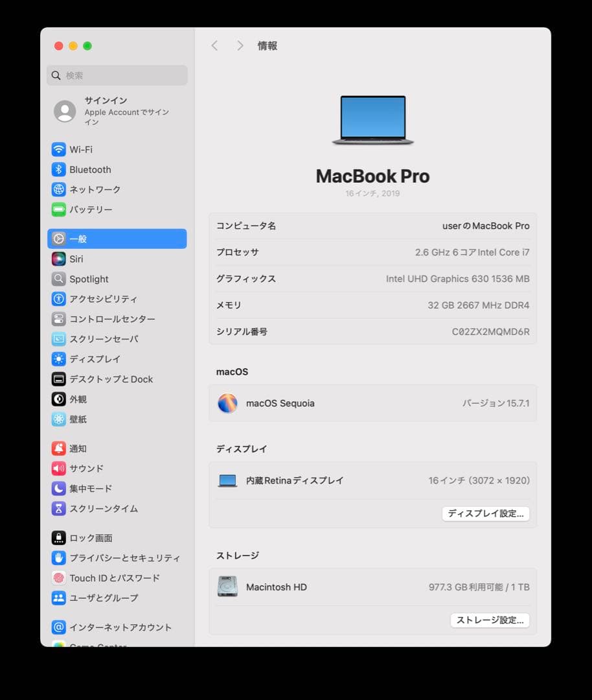This screenshot has width=592, height=700.
Task: Open the macOS Sequoia version row
Action: pyautogui.click(x=372, y=403)
